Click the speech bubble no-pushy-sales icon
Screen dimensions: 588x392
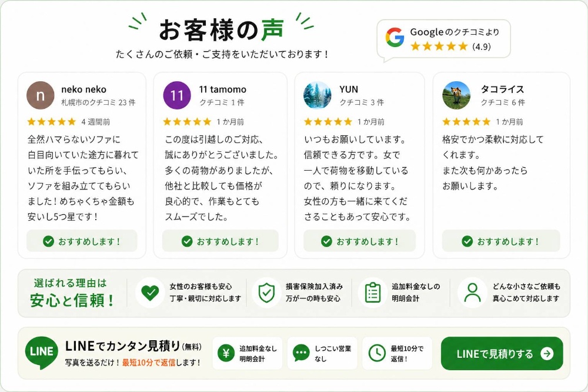[x=301, y=353]
